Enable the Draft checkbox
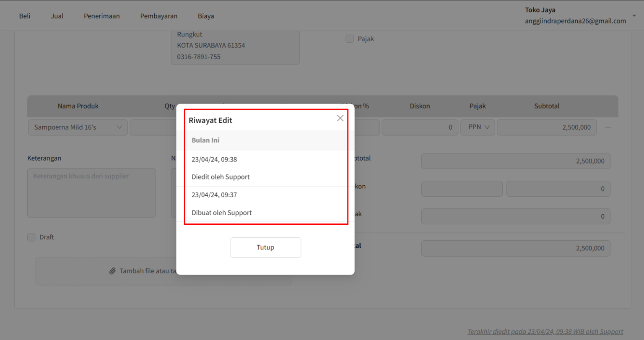This screenshot has height=340, width=644. (31, 237)
